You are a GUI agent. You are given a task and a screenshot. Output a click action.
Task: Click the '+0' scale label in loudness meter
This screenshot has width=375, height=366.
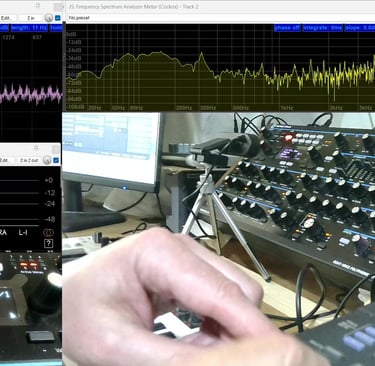coord(49,180)
